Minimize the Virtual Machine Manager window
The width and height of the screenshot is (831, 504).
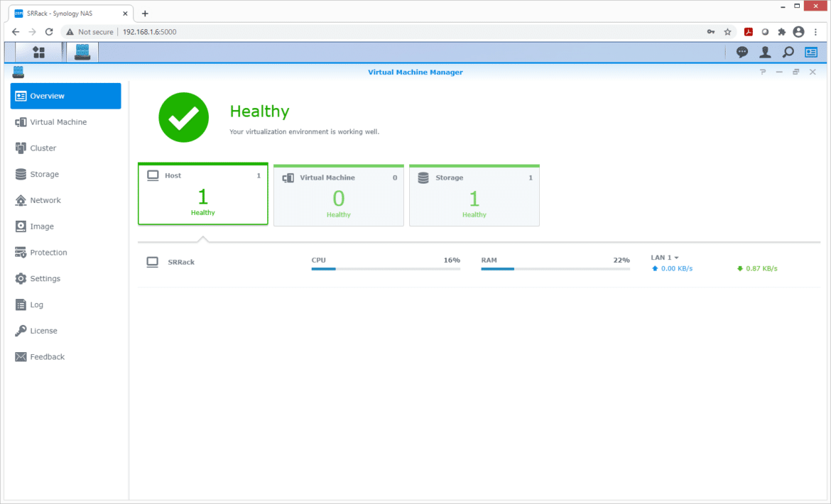pyautogui.click(x=779, y=72)
